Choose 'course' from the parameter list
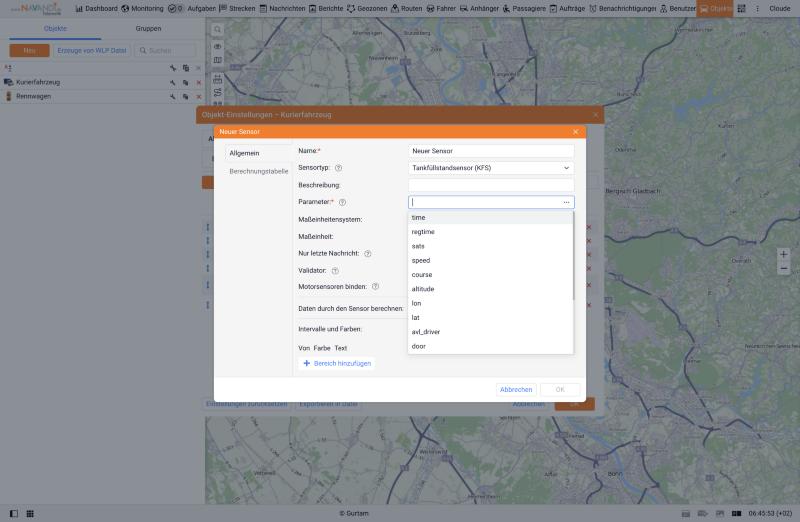This screenshot has height=522, width=800. pyautogui.click(x=490, y=275)
